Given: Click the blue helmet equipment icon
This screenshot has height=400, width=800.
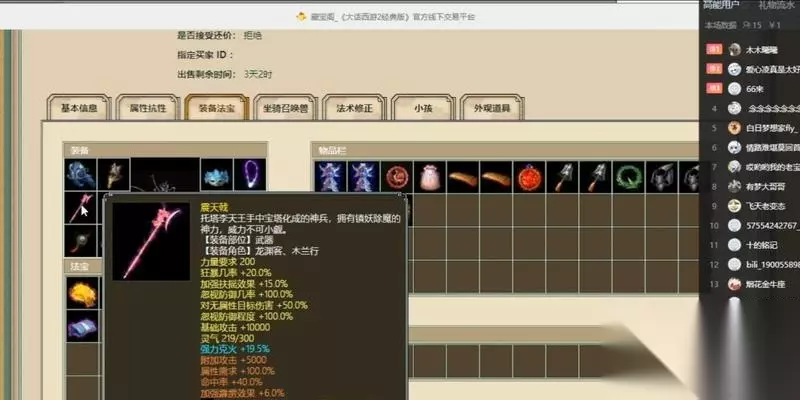Looking at the screenshot, I should coord(81,174).
